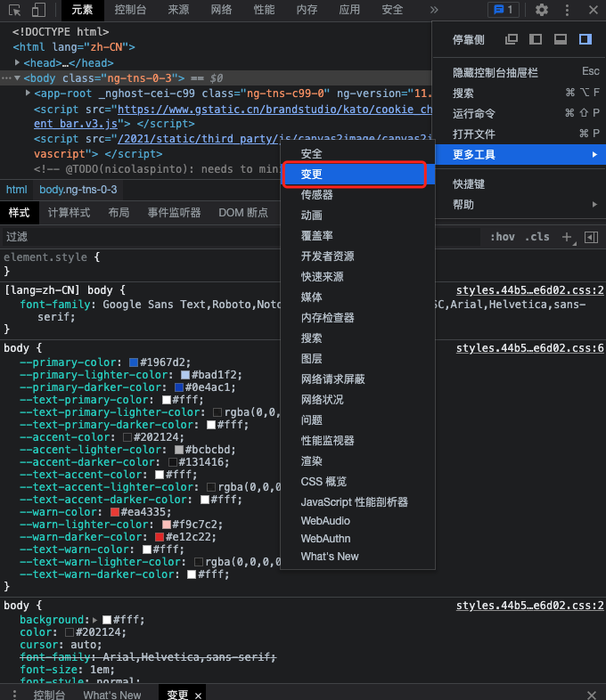Screen dimensions: 606x700
Task: Switch to the 布局 sub-tab
Action: (119, 213)
